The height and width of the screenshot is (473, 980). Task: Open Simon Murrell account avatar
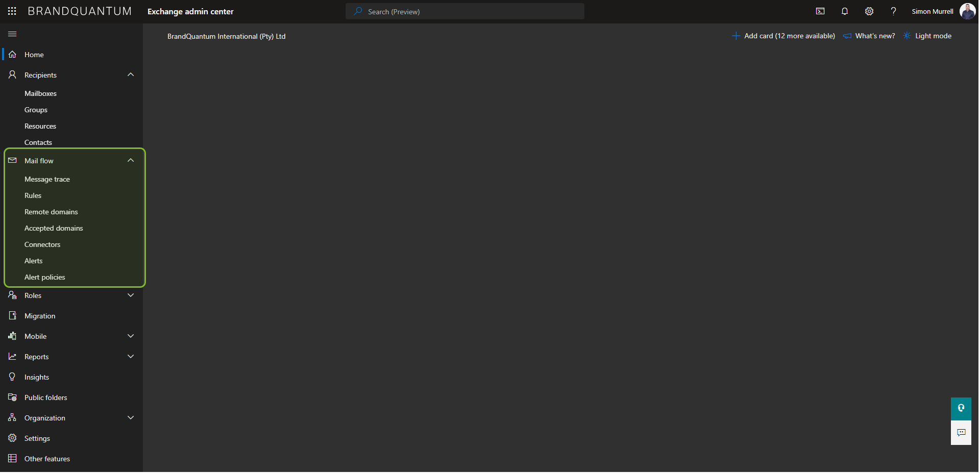[x=967, y=11]
